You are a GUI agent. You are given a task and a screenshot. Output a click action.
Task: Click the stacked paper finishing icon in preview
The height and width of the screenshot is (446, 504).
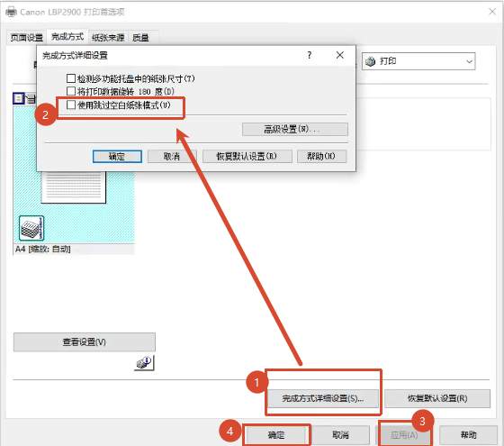coord(31,228)
